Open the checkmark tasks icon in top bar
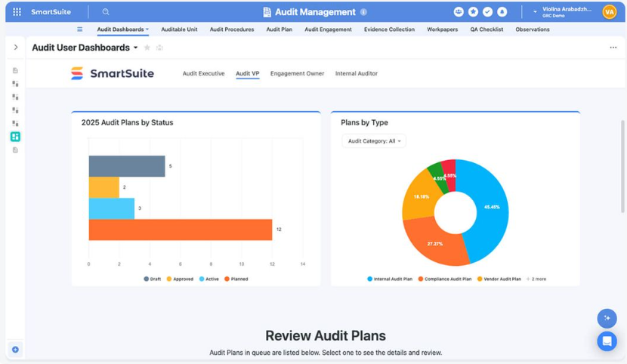The image size is (627, 364). tap(487, 12)
